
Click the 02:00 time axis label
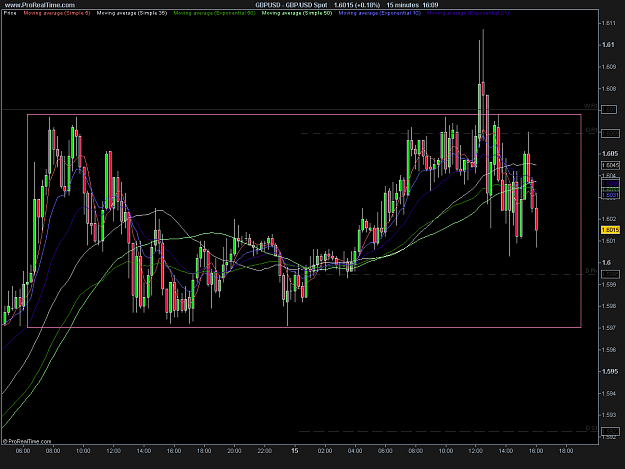[325, 451]
